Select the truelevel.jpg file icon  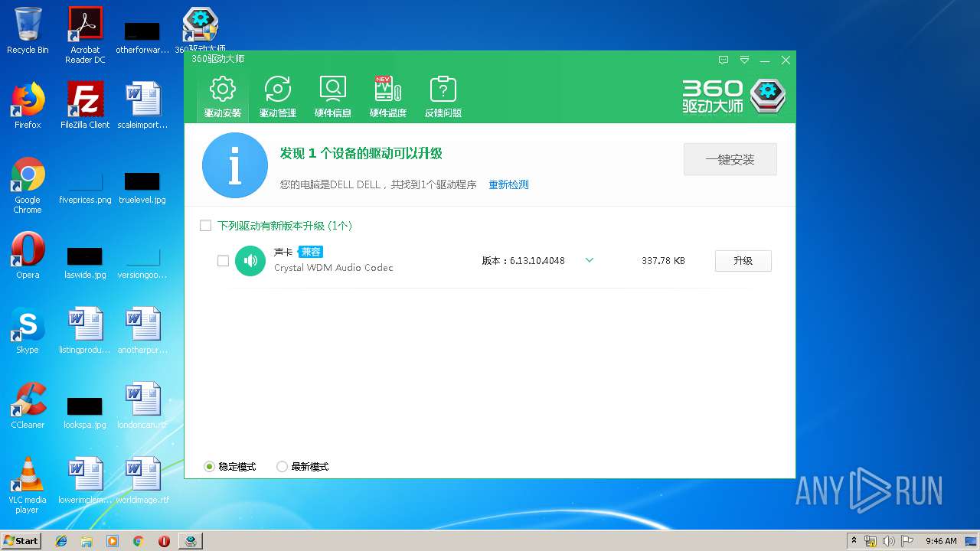(x=142, y=188)
